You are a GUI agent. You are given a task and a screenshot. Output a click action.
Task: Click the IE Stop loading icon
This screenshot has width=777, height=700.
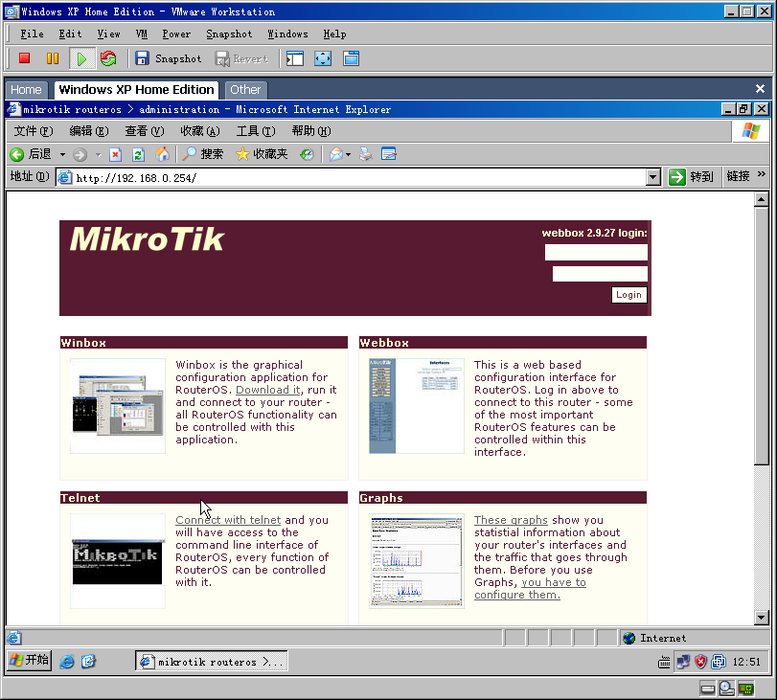pos(116,154)
